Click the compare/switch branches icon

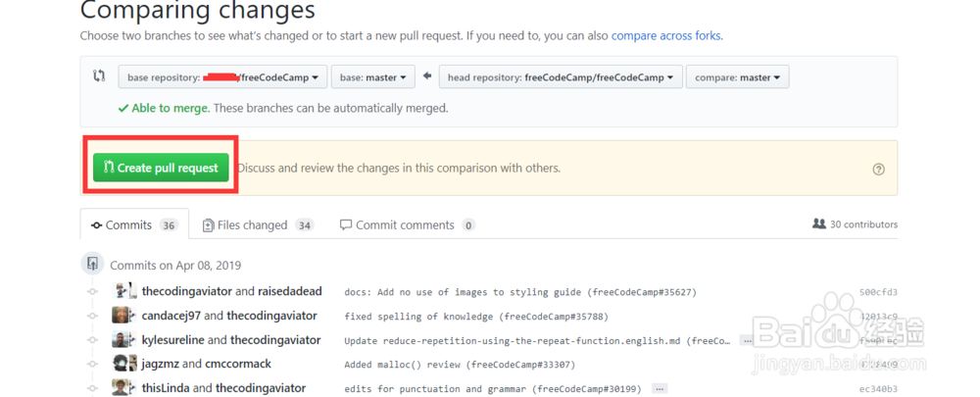[x=99, y=76]
